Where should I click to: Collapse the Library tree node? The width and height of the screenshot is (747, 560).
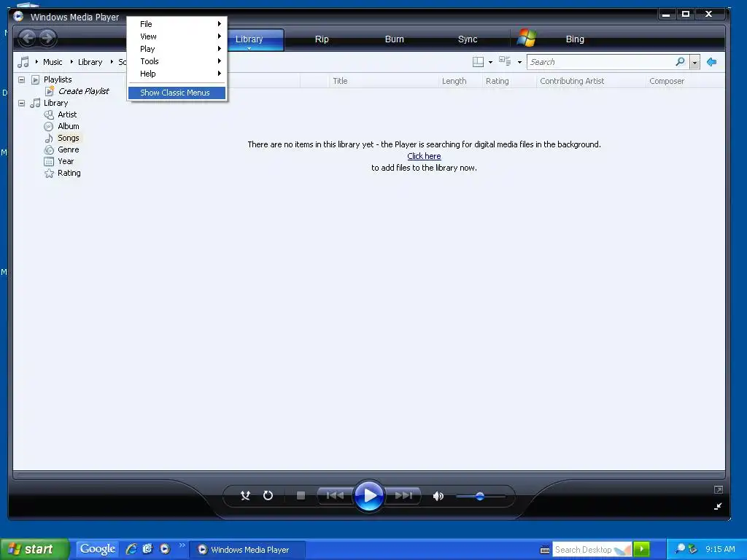click(21, 103)
